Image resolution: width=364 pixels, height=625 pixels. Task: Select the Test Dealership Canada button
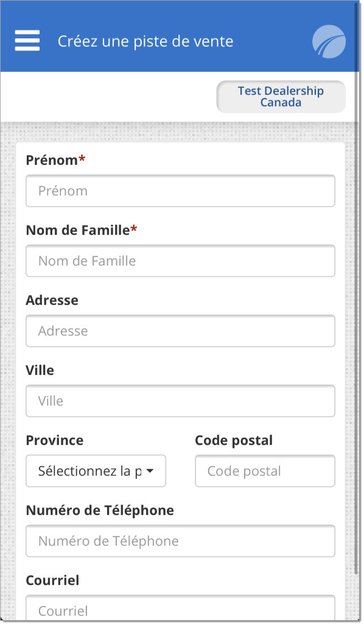tap(281, 97)
